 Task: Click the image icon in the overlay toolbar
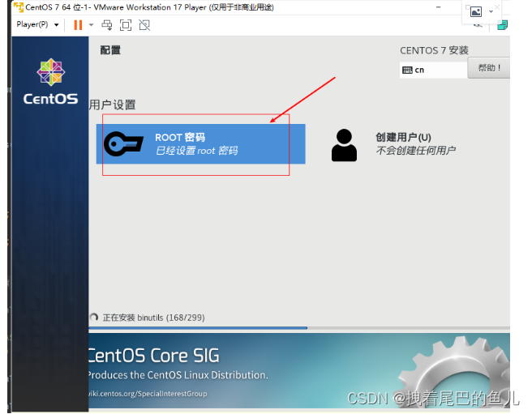tap(476, 12)
